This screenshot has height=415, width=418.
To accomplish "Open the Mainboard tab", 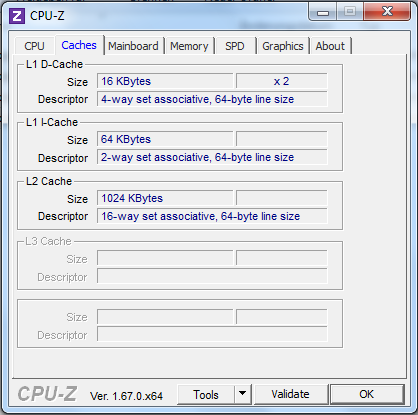I will [133, 46].
